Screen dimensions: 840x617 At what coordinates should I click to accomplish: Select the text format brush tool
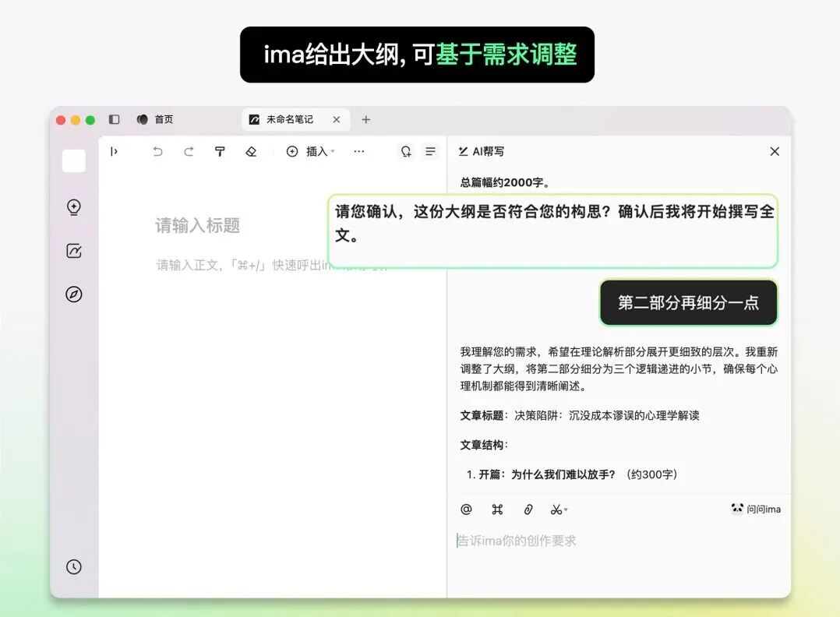[x=220, y=152]
